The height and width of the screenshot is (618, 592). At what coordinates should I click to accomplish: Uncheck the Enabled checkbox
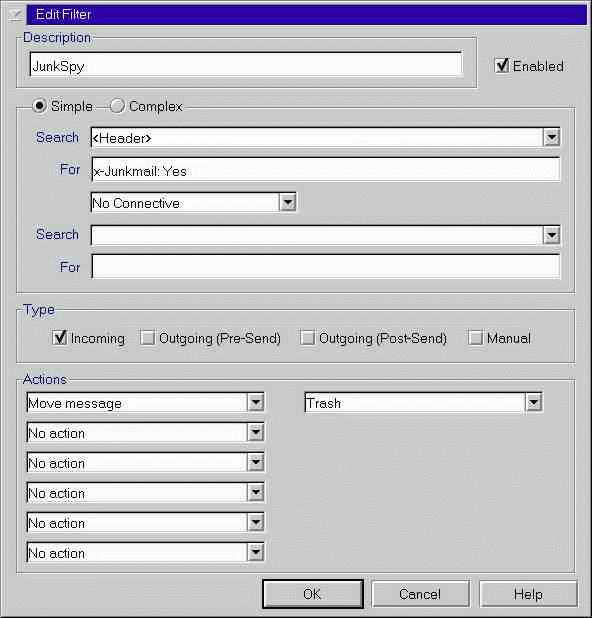point(501,65)
